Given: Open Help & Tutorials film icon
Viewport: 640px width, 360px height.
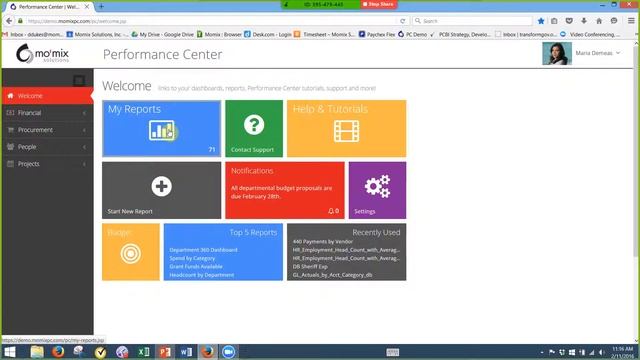Looking at the screenshot, I should tap(347, 131).
